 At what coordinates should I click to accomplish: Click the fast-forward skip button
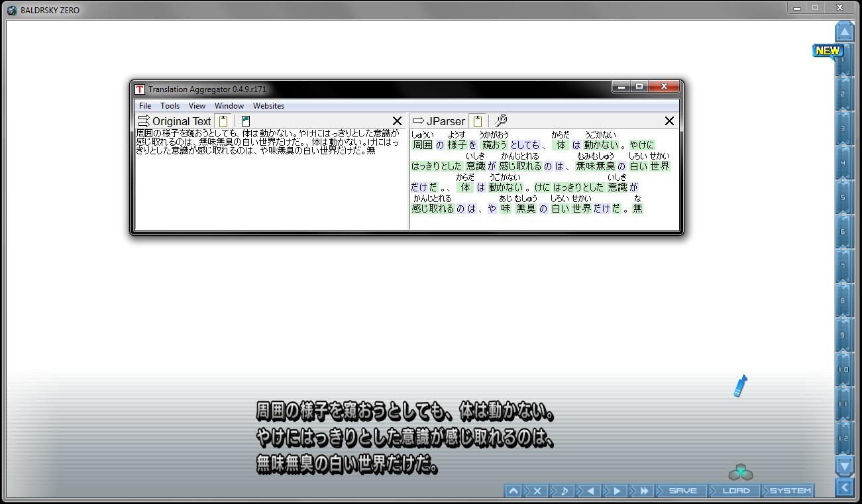pyautogui.click(x=643, y=491)
